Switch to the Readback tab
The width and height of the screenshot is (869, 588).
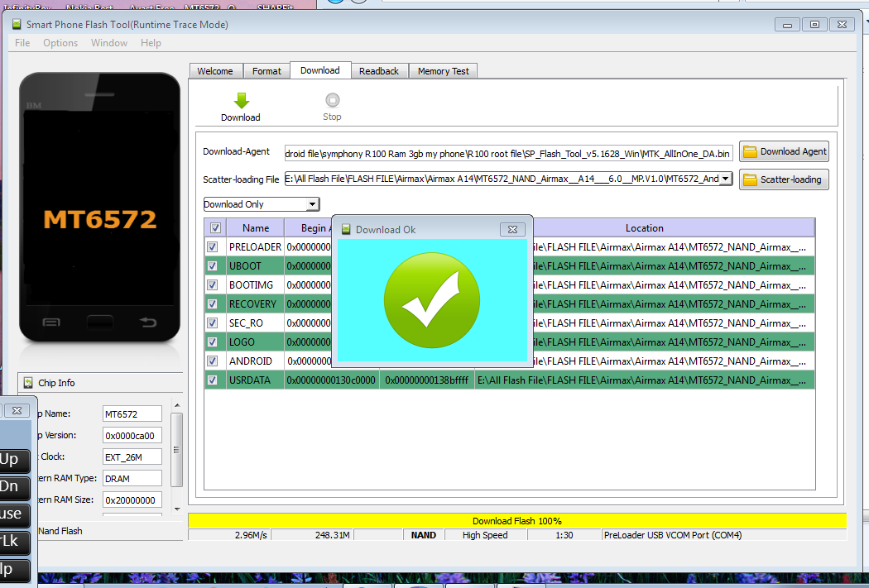[379, 70]
